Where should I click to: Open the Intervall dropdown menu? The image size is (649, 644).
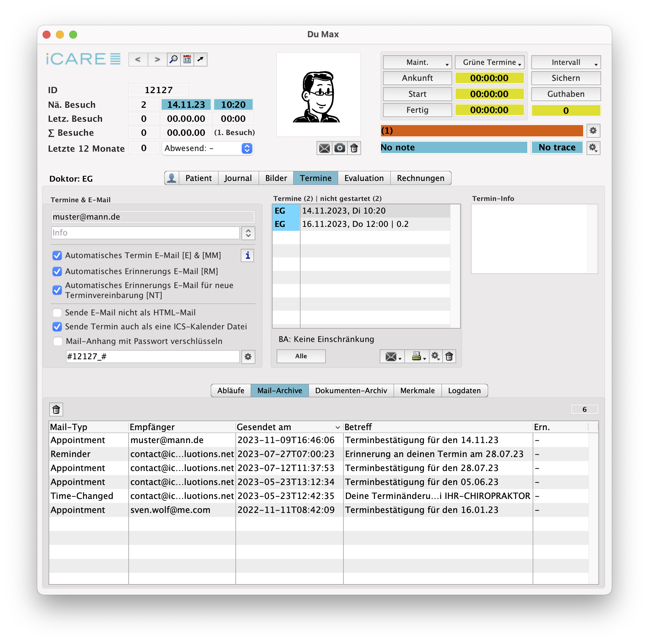click(566, 62)
